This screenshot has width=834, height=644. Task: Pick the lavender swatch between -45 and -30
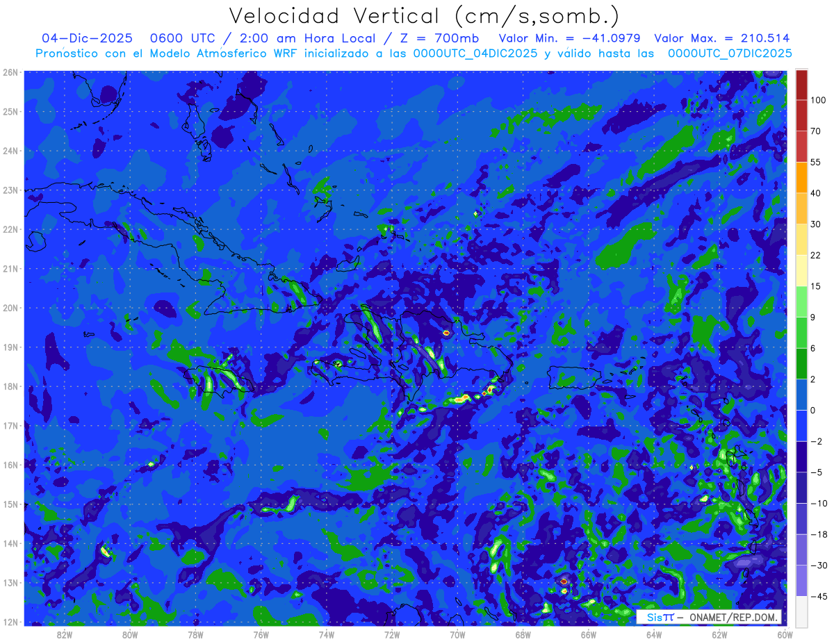tap(802, 581)
